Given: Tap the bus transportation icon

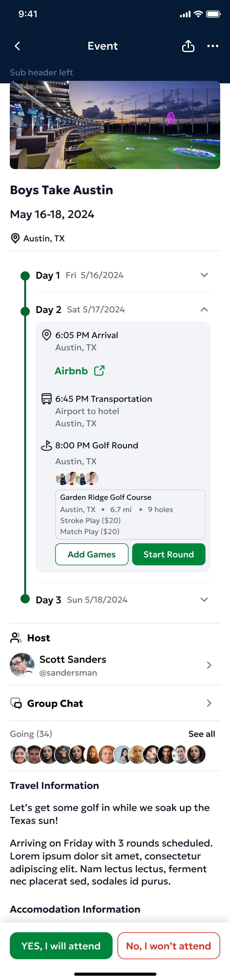Looking at the screenshot, I should click(46, 399).
